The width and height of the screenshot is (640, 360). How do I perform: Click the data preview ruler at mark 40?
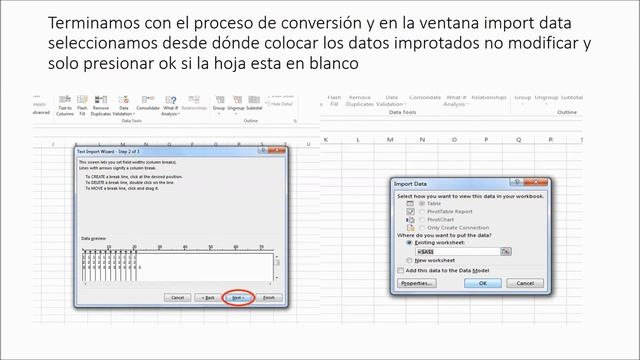pyautogui.click(x=185, y=248)
